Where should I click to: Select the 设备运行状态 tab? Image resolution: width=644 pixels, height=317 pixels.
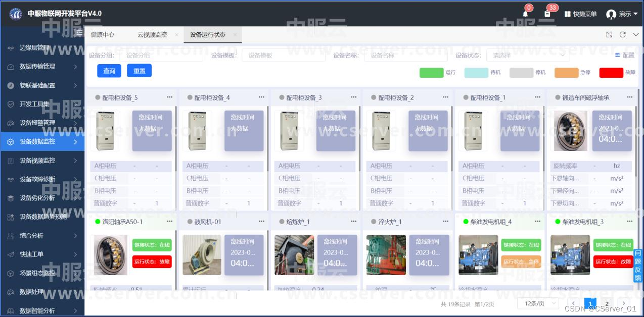[x=208, y=34]
